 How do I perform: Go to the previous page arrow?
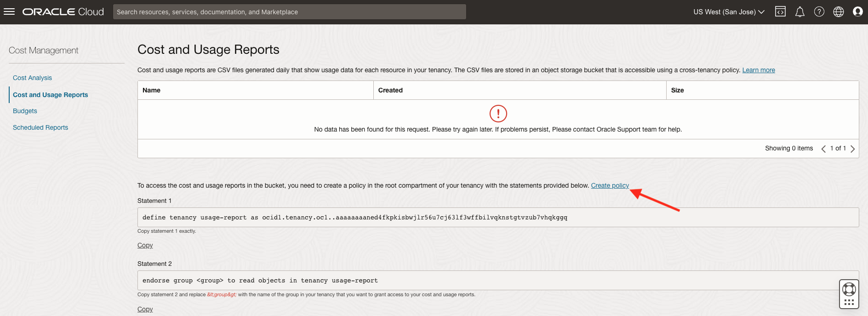[823, 149]
